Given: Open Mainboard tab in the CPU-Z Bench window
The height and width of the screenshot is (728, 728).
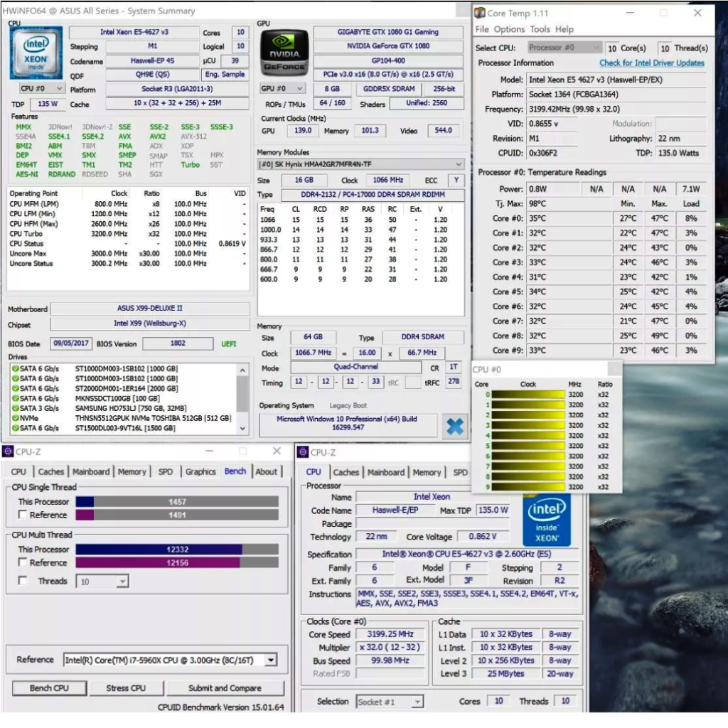Looking at the screenshot, I should coord(91,472).
